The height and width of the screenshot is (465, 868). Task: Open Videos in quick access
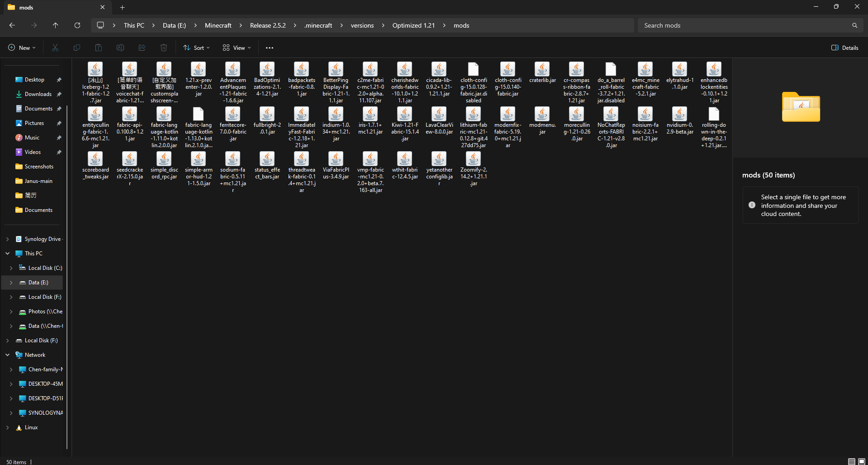[33, 152]
